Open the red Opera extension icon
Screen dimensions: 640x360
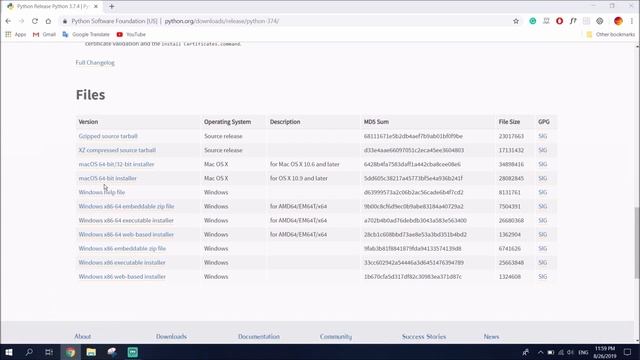point(560,21)
